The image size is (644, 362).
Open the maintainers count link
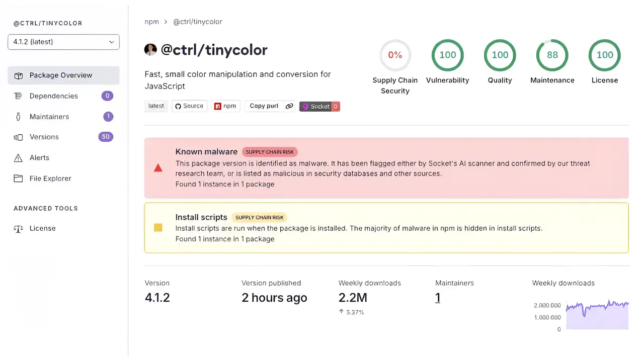pyautogui.click(x=437, y=298)
